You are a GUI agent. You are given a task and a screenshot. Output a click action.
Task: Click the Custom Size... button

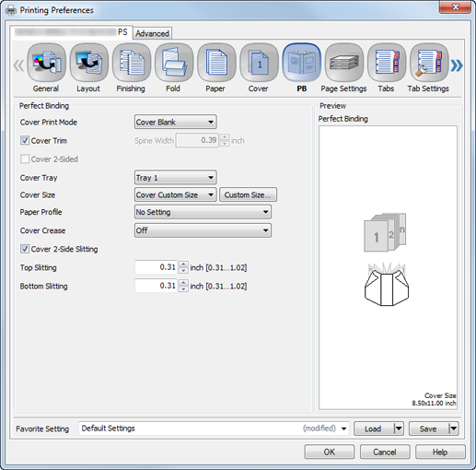[248, 194]
